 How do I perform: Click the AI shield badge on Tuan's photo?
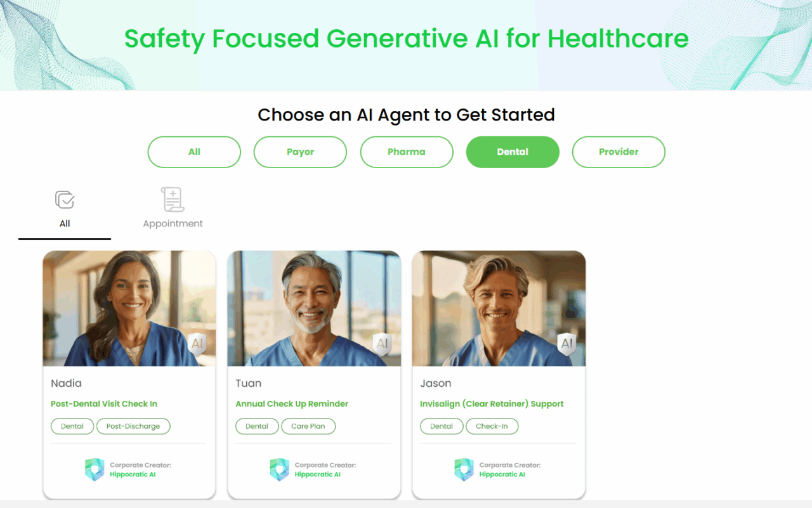pos(382,344)
